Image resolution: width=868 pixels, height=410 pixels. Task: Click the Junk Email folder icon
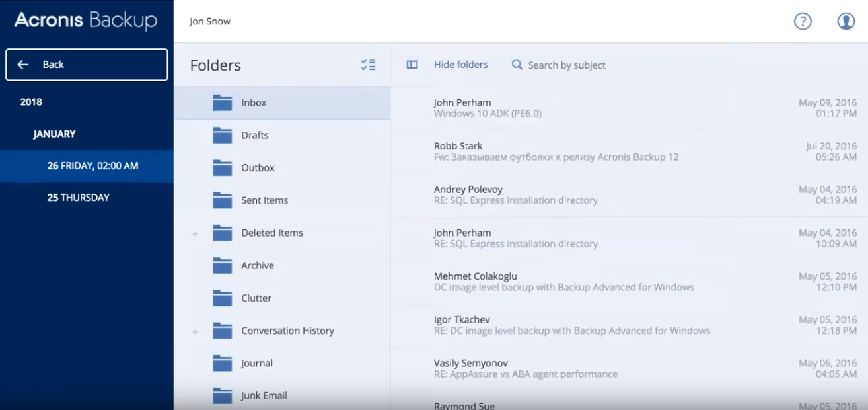(223, 395)
